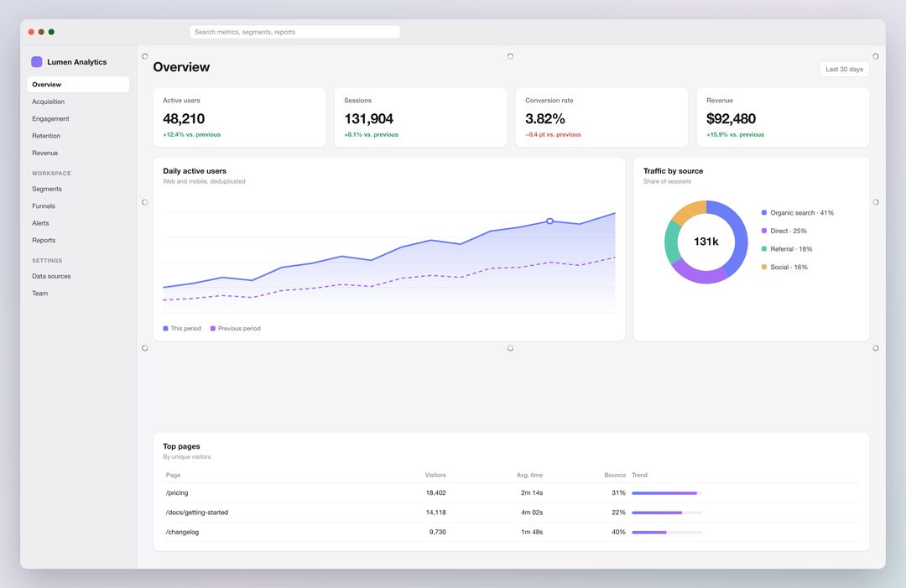Click the Referral legend green square

764,249
